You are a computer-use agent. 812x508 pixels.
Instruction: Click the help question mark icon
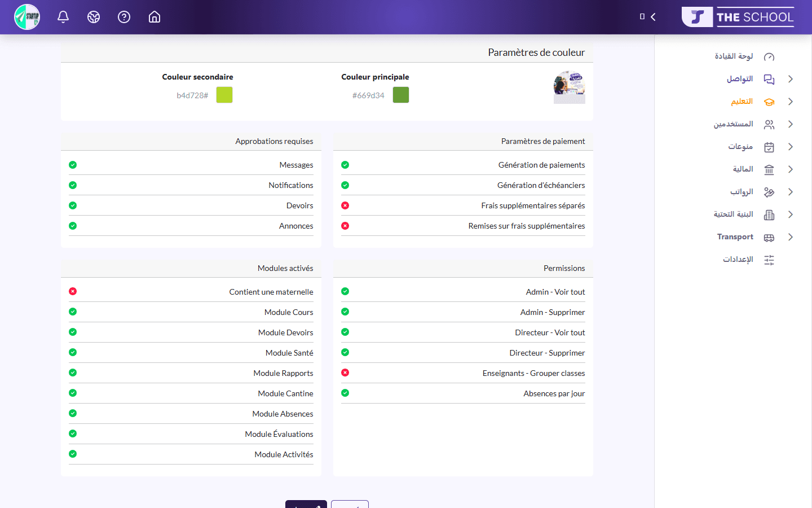coord(124,17)
